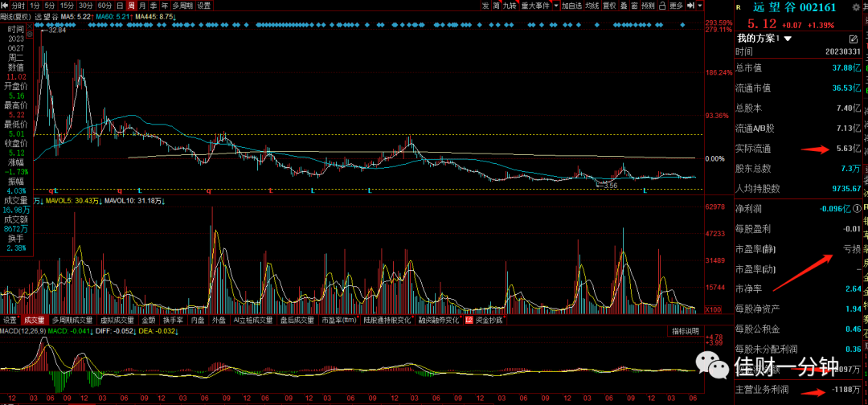Click the 指标说明 indicator help button
This screenshot has width=868, height=405.
pyautogui.click(x=686, y=331)
